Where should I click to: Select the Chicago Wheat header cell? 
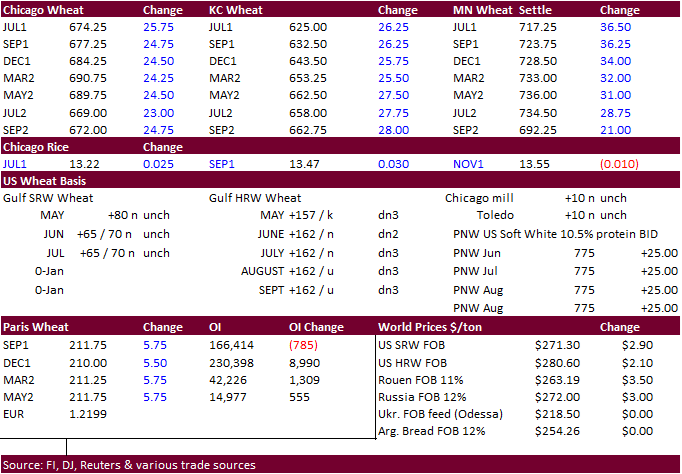tap(45, 10)
